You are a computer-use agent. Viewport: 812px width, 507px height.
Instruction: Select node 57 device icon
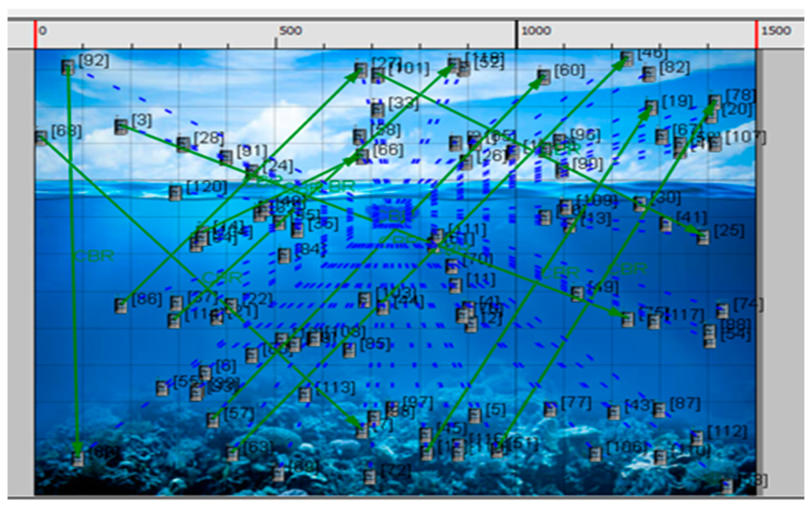[213, 420]
